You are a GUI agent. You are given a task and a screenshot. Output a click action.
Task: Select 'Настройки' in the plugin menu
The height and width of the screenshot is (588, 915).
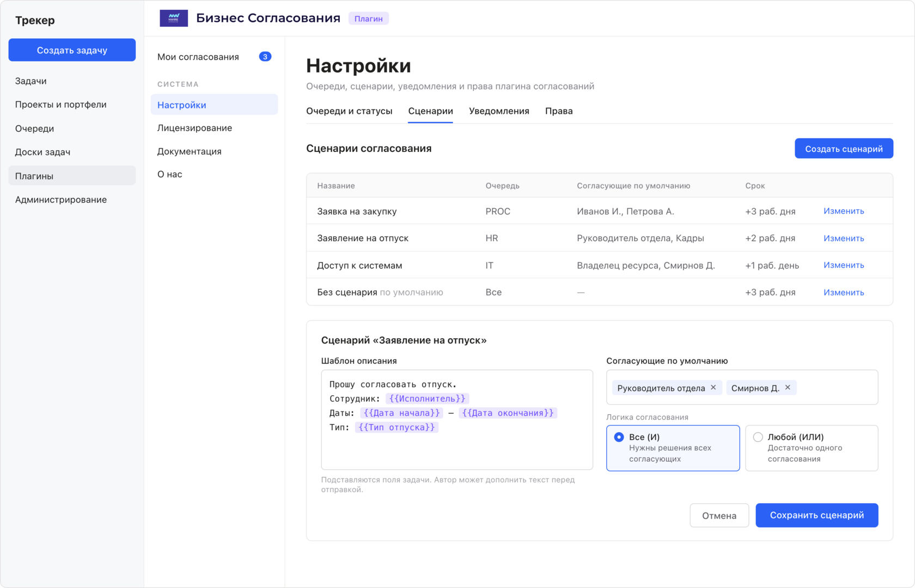[x=214, y=105]
